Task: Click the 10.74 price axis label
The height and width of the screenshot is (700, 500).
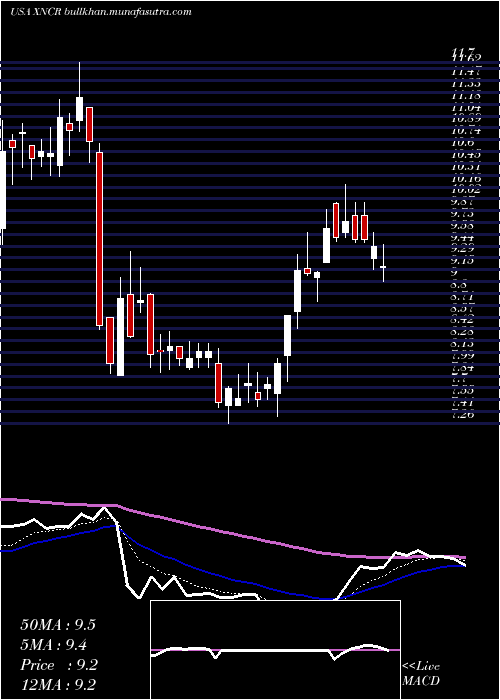Action: click(x=466, y=130)
